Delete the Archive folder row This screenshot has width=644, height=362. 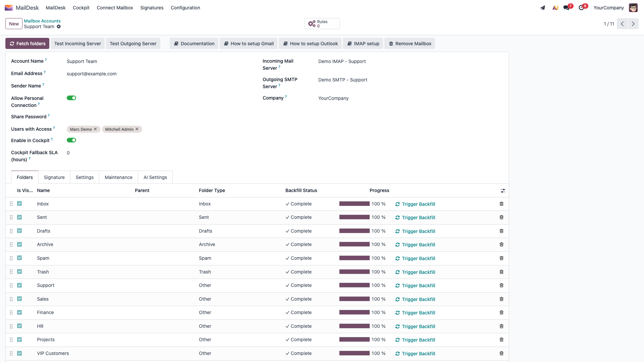501,244
